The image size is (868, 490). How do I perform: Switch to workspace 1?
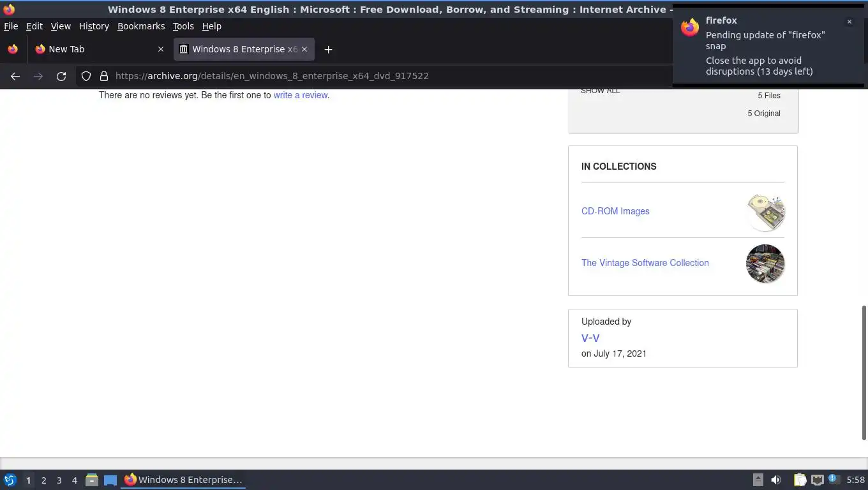(x=28, y=480)
